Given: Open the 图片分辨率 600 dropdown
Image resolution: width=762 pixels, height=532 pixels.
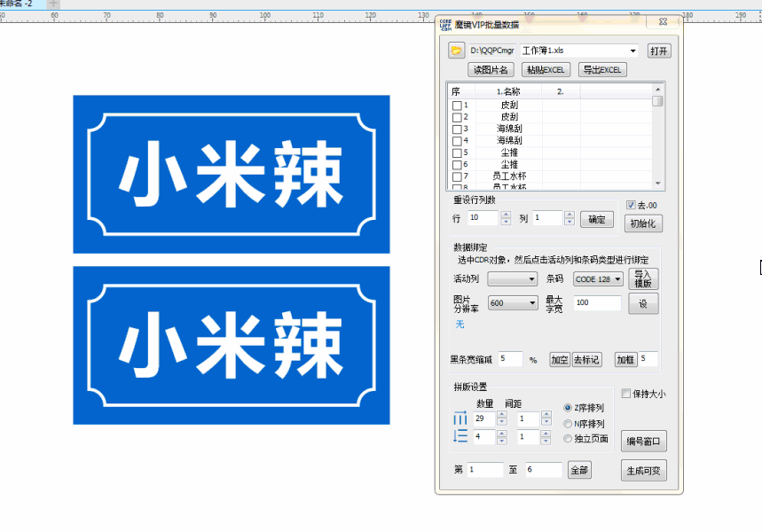Looking at the screenshot, I should tap(532, 302).
